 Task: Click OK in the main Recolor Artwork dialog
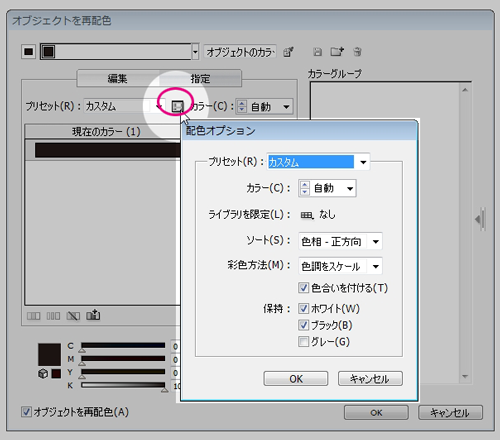tap(376, 413)
